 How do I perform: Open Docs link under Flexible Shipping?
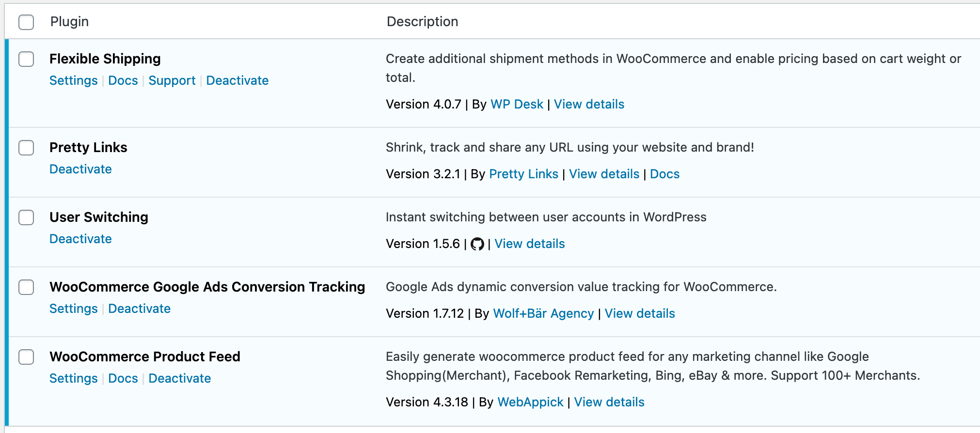pyautogui.click(x=123, y=80)
